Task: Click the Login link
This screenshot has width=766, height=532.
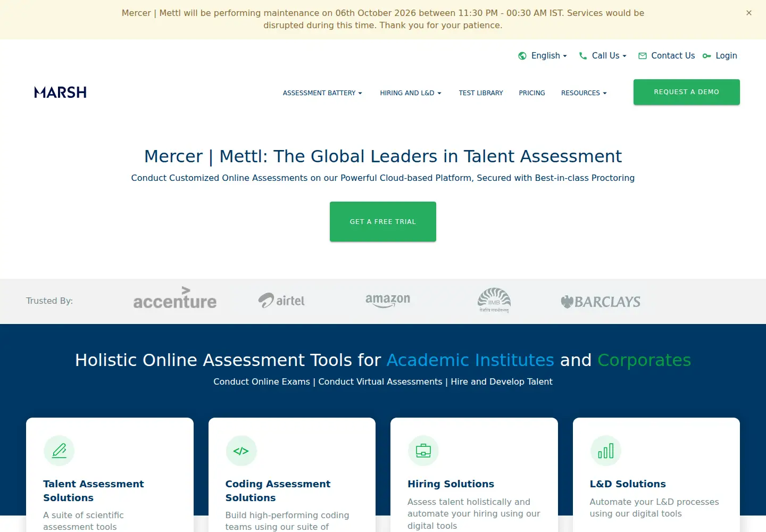Action: pos(726,56)
